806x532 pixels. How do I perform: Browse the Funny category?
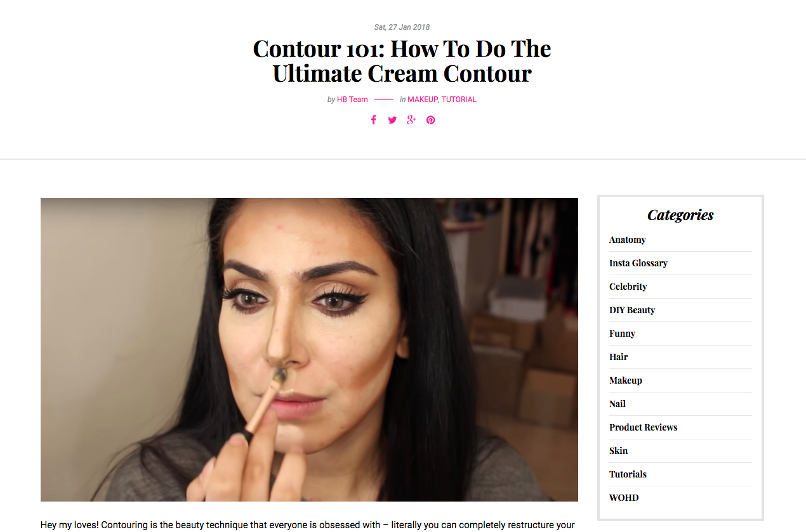pos(622,334)
